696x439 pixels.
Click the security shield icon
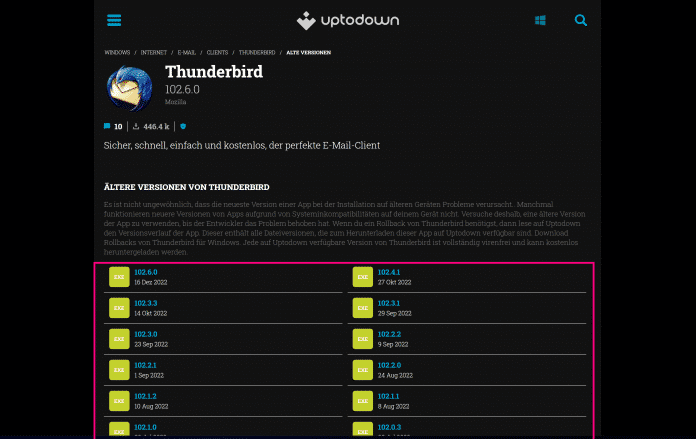[x=183, y=127]
